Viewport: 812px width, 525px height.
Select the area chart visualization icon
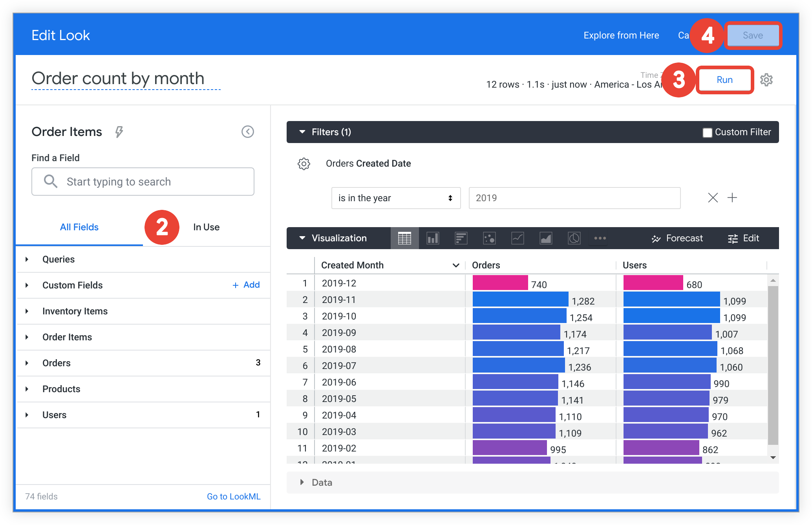(x=546, y=238)
